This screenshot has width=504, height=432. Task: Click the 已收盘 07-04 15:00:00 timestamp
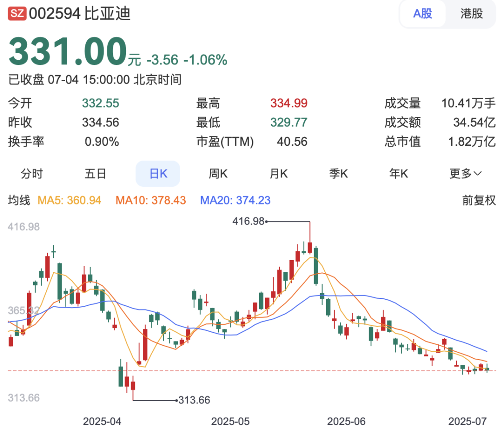tap(95, 79)
